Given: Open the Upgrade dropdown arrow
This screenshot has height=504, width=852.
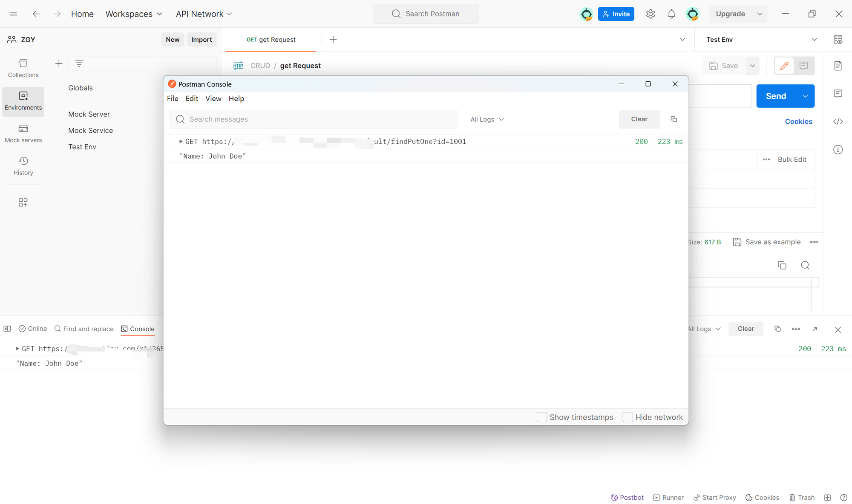Looking at the screenshot, I should coord(760,14).
